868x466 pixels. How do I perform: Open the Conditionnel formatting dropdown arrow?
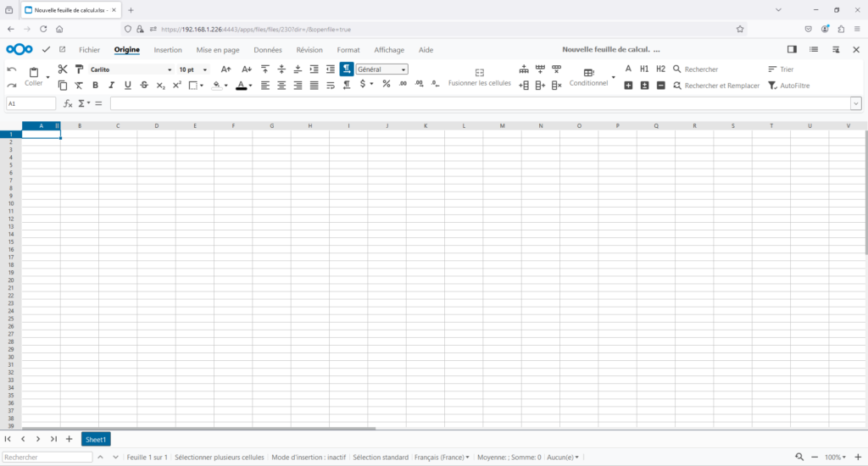(x=614, y=77)
